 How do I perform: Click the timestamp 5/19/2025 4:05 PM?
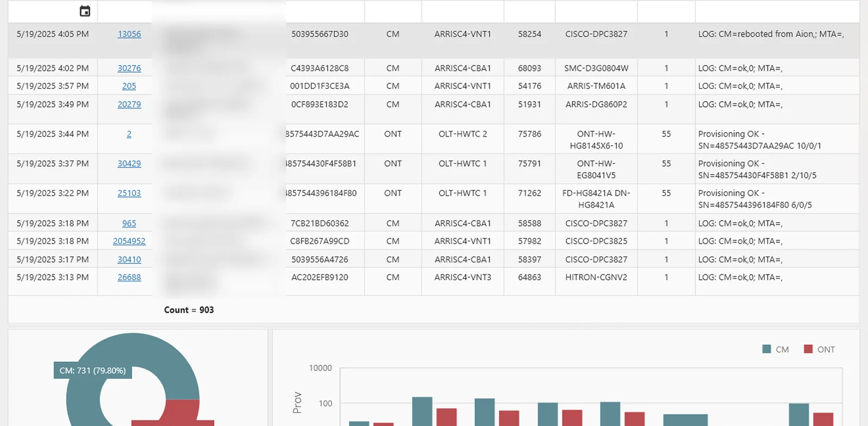(53, 34)
